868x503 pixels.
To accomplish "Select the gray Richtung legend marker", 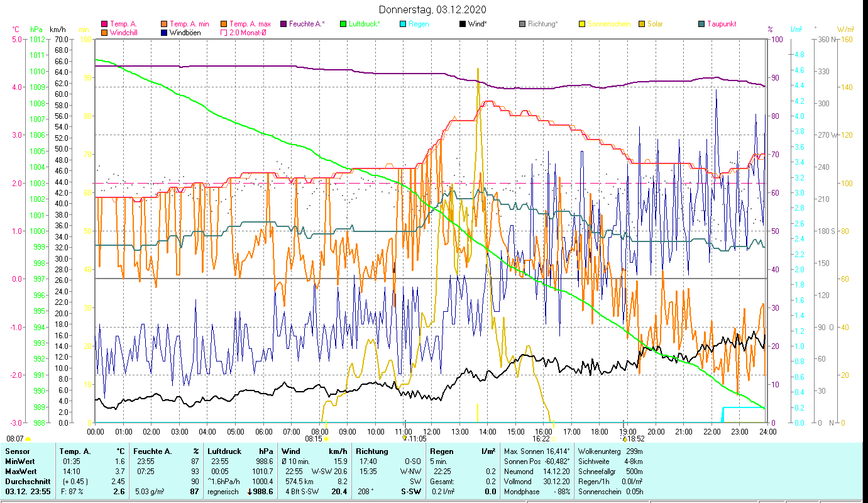I will (x=522, y=25).
